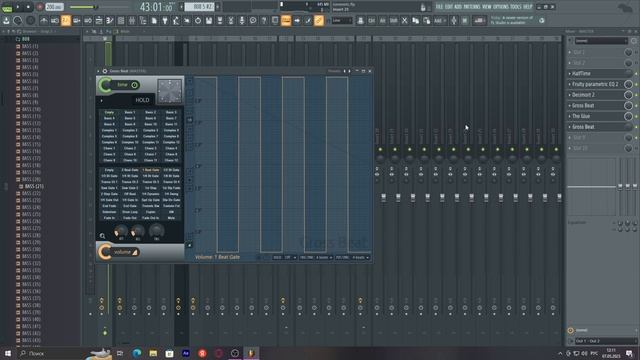
Task: Click the Shift modifier button in toolbar
Action: (x=393, y=20)
